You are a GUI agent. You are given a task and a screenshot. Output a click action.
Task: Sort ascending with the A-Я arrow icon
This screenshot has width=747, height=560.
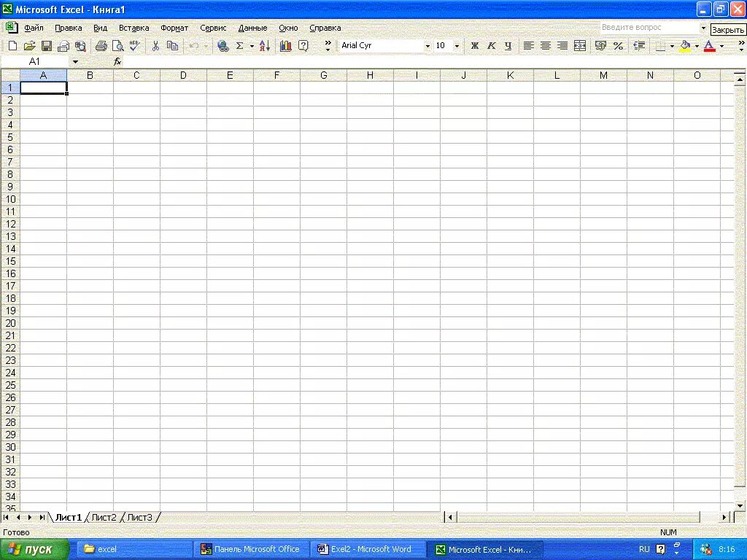pos(265,46)
